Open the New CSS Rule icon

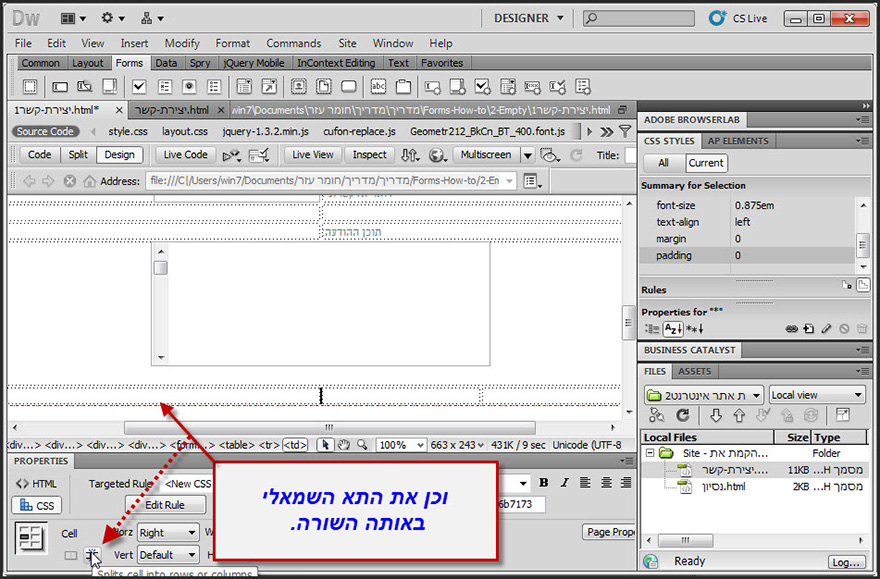(808, 327)
